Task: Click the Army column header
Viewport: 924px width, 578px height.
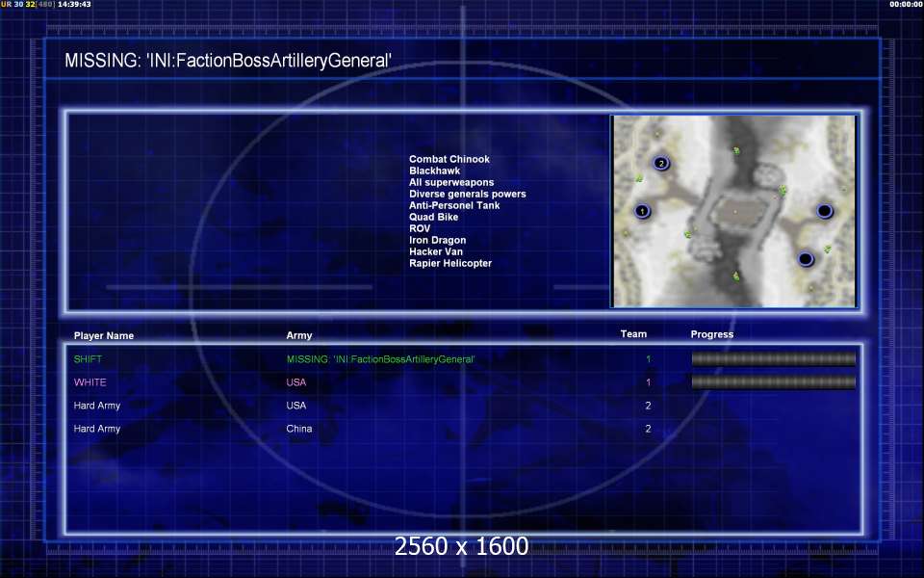Action: (x=299, y=336)
